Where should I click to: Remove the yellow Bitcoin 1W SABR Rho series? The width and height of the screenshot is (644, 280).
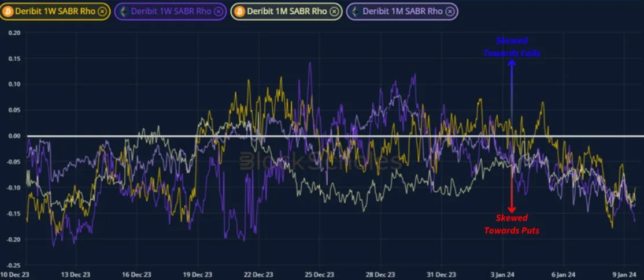101,12
